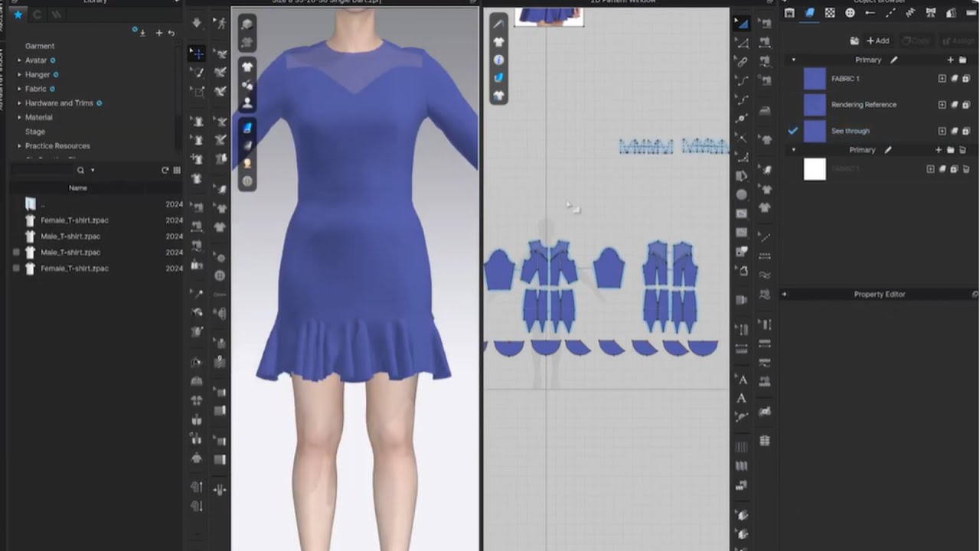Image resolution: width=980 pixels, height=551 pixels.
Task: Open the Stage library item
Action: pos(35,132)
